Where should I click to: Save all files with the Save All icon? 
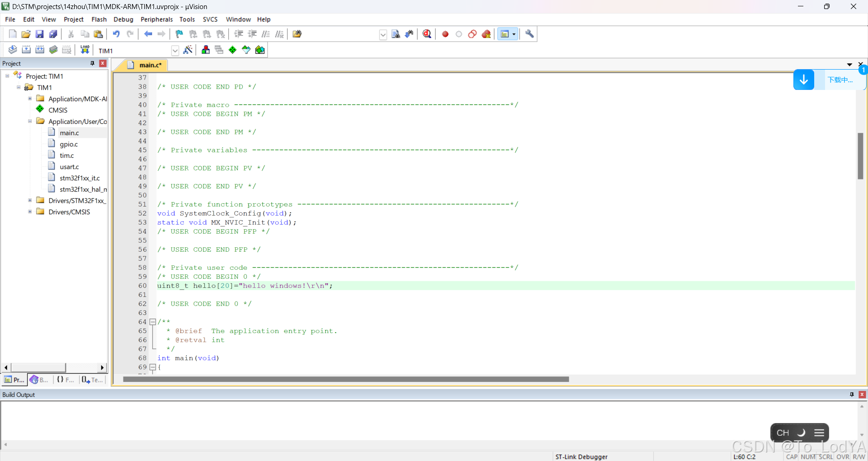(x=53, y=34)
